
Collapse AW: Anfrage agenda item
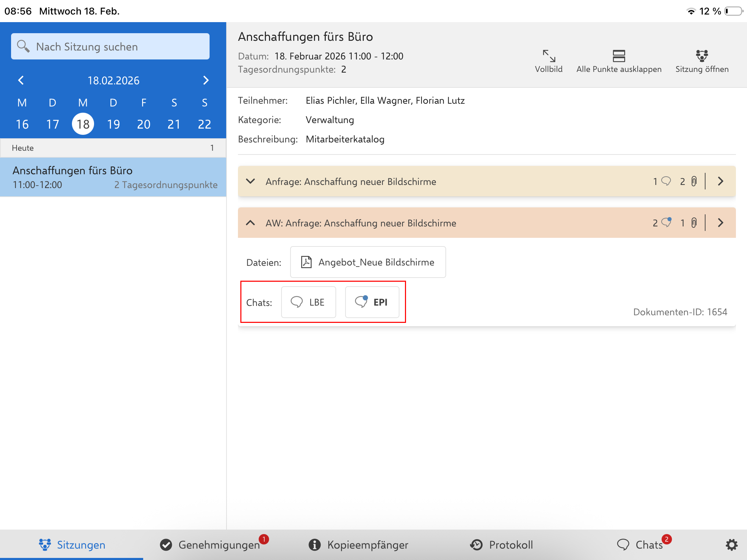(250, 223)
